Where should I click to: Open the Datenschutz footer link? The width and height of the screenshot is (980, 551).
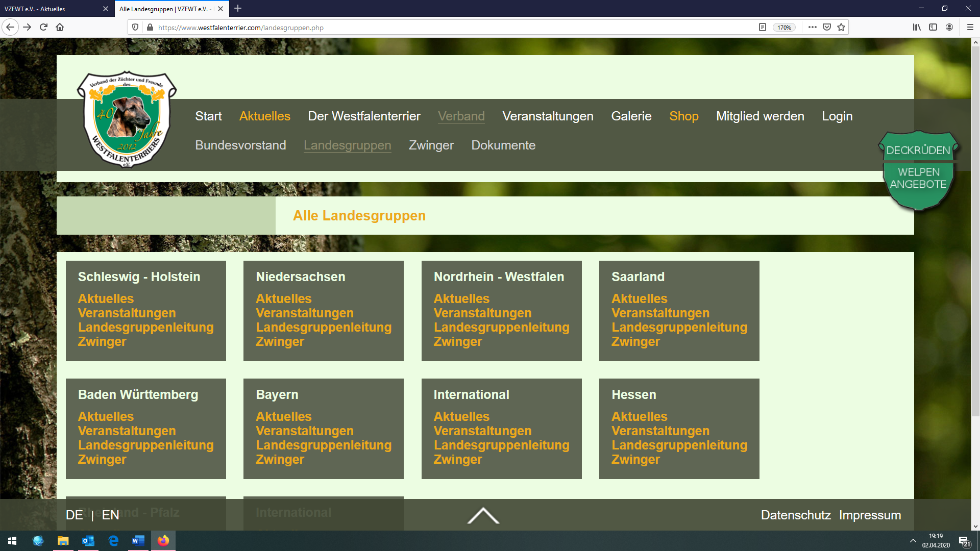click(796, 515)
